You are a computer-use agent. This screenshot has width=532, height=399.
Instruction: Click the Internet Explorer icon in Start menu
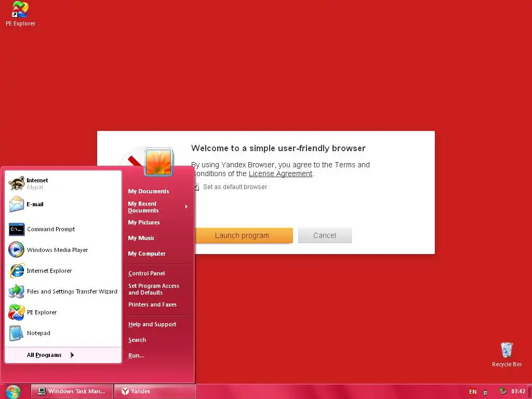[x=16, y=271]
